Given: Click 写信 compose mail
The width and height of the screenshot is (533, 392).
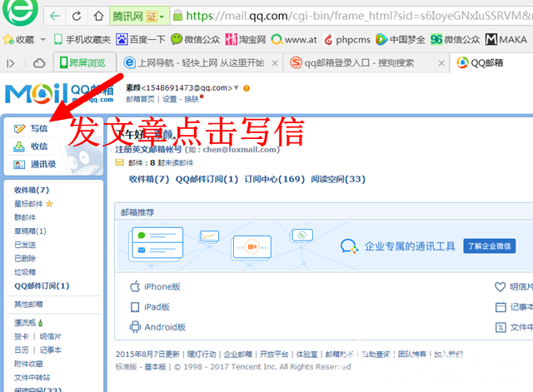Looking at the screenshot, I should (x=31, y=128).
